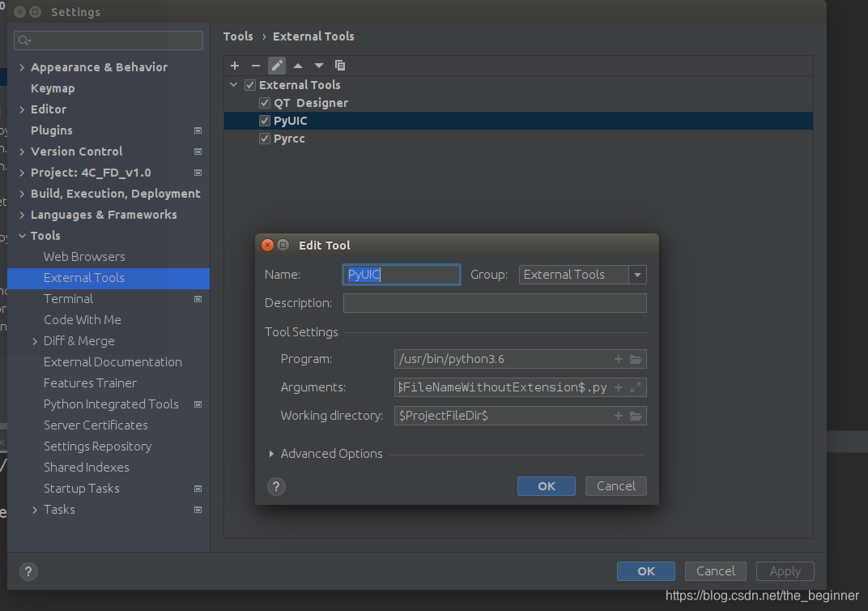Add a new external tool with plus icon
This screenshot has width=868, height=611.
tap(235, 66)
